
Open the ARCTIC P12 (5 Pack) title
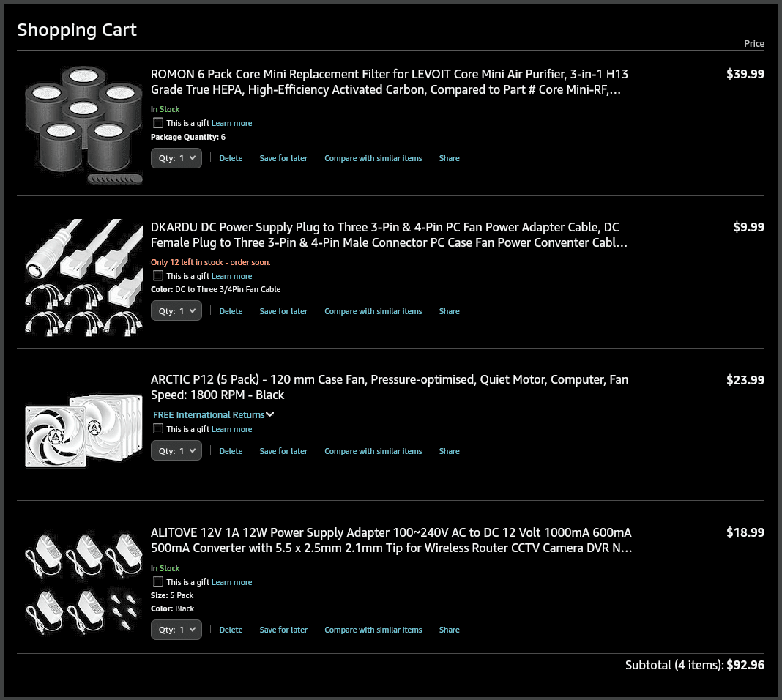[x=390, y=387]
